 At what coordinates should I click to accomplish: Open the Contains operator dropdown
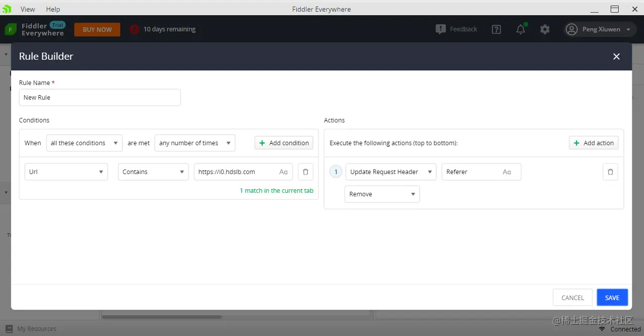coord(153,172)
